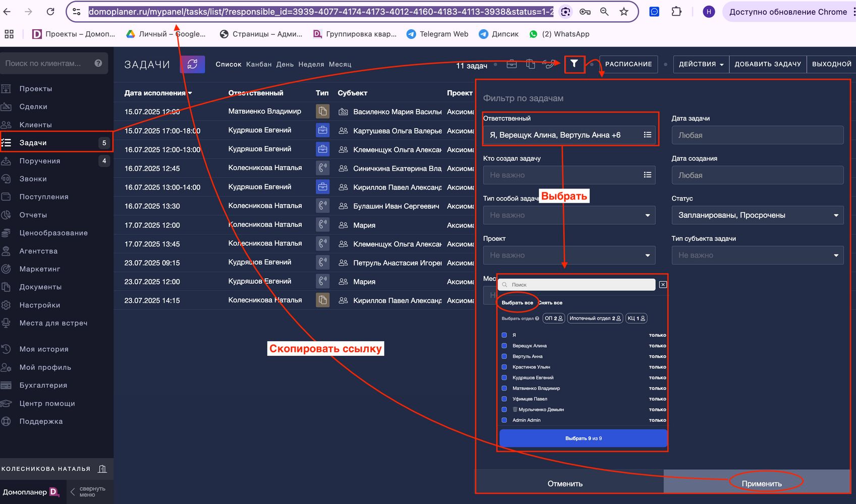Click РАСПИСАНИЕ button
The image size is (856, 504).
[629, 64]
